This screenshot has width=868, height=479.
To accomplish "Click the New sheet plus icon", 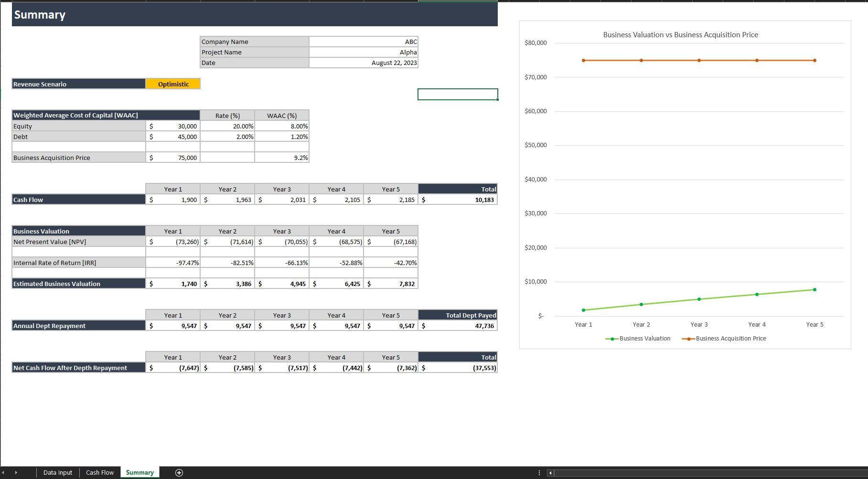I will point(179,473).
